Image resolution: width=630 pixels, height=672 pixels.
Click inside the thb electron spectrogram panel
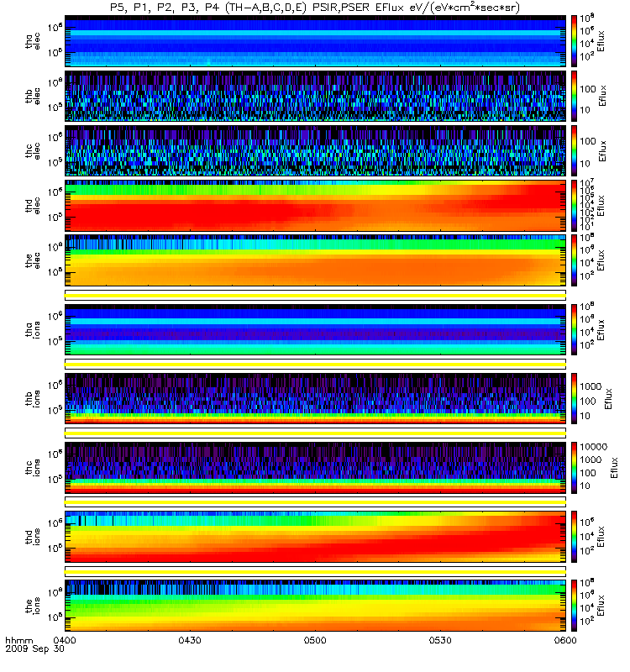point(316,96)
